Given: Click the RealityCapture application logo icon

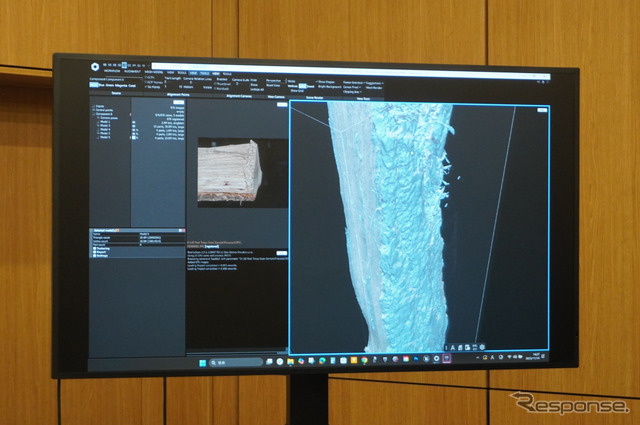Looking at the screenshot, I should [93, 67].
